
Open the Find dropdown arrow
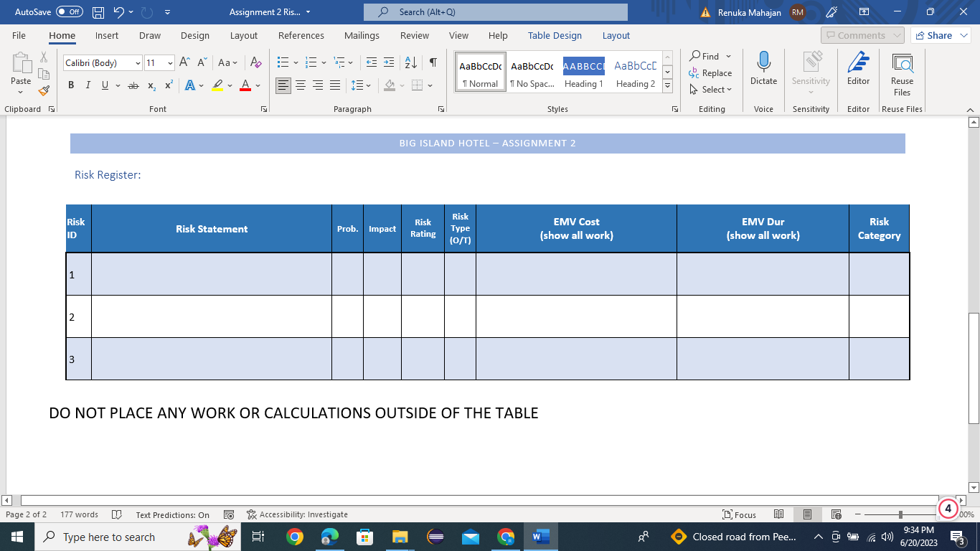click(728, 56)
